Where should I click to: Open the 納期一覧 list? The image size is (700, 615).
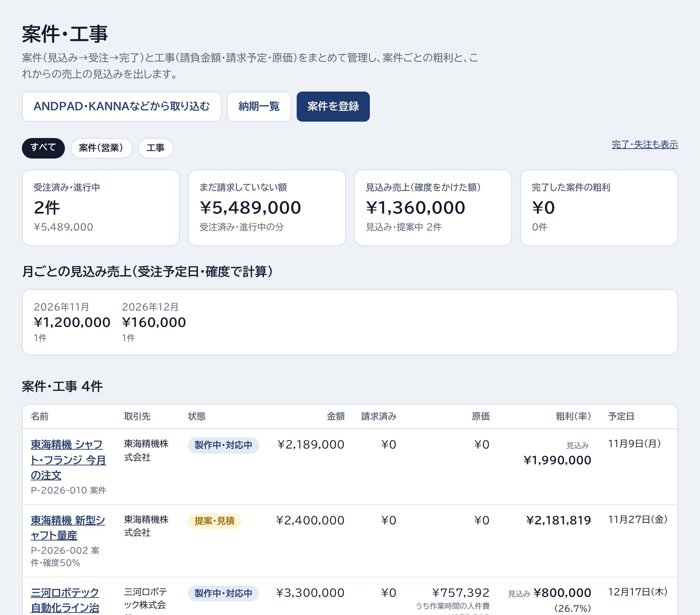[x=259, y=107]
